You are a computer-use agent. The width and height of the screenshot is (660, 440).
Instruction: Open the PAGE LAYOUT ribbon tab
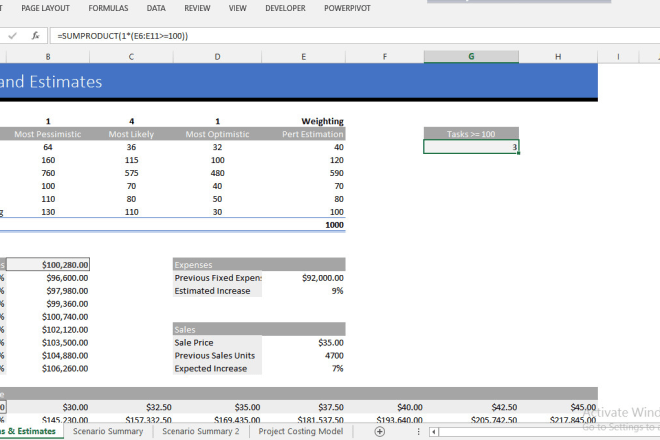point(45,8)
